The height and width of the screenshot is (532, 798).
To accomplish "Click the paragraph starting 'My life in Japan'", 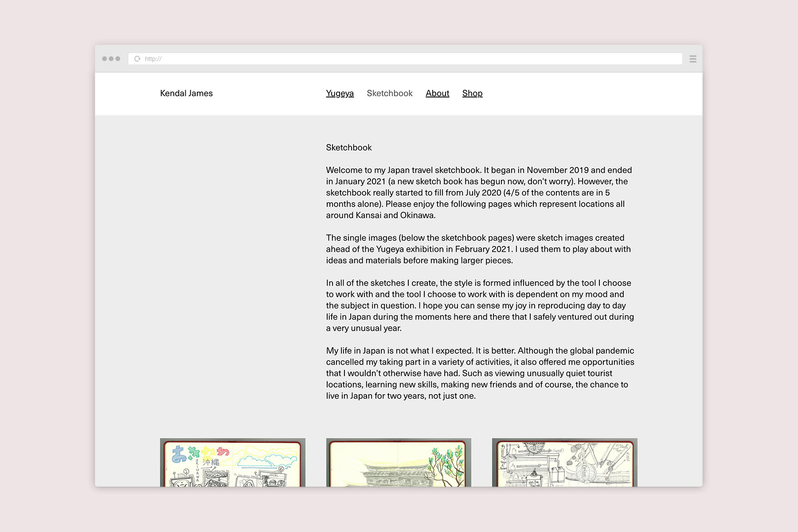I will pyautogui.click(x=480, y=373).
